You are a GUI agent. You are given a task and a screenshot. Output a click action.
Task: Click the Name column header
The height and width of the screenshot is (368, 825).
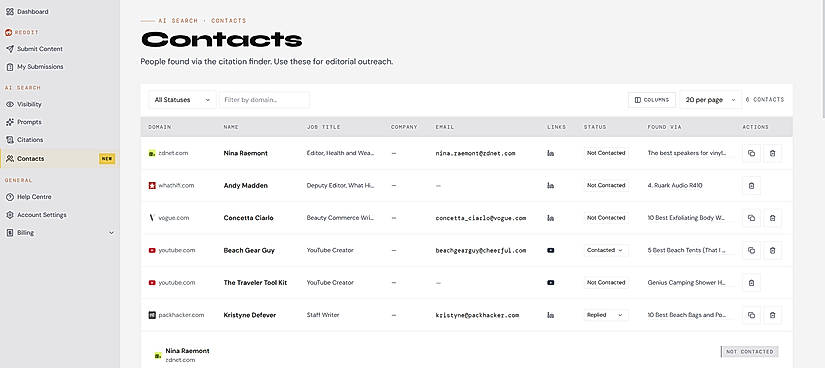coord(231,127)
